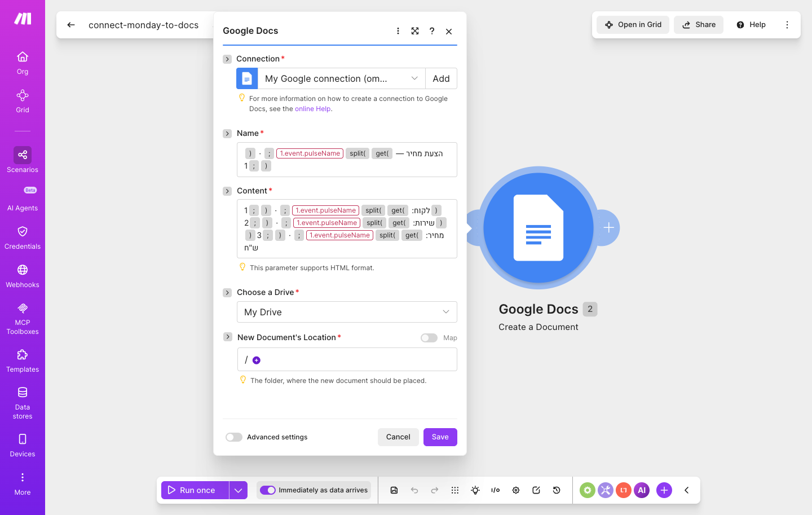Screen dimensions: 812x515
Task: Click the purple tools wrench icon
Action: click(606, 490)
